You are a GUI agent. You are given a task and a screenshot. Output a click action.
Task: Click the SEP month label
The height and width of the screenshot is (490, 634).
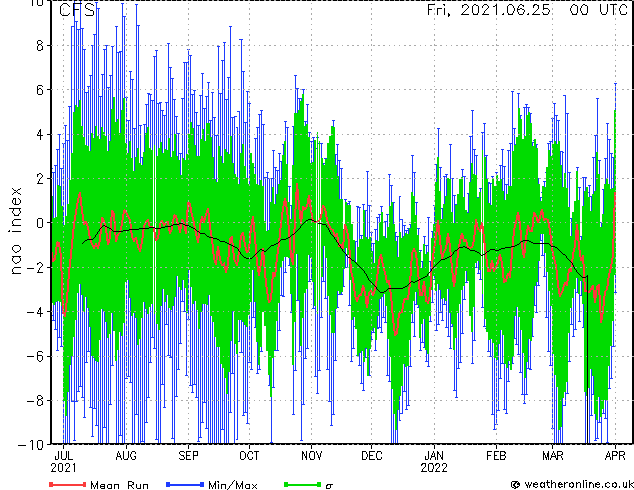[x=188, y=456]
